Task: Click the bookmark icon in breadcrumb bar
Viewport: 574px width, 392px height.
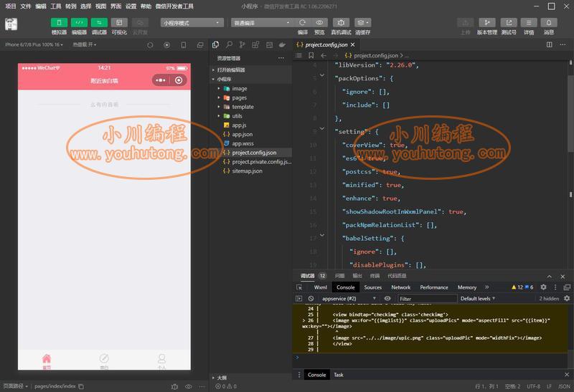Action: coord(311,56)
